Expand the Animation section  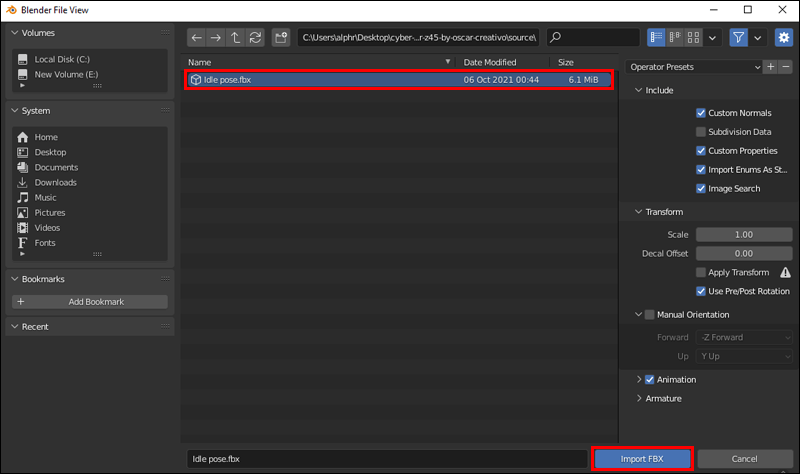639,380
